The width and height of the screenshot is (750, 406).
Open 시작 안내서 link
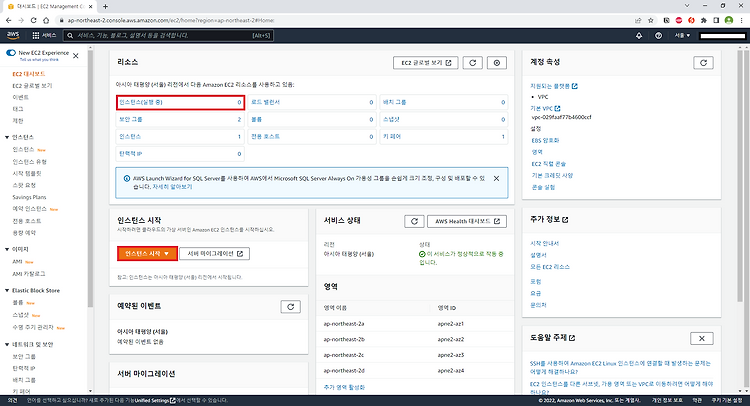pyautogui.click(x=544, y=243)
